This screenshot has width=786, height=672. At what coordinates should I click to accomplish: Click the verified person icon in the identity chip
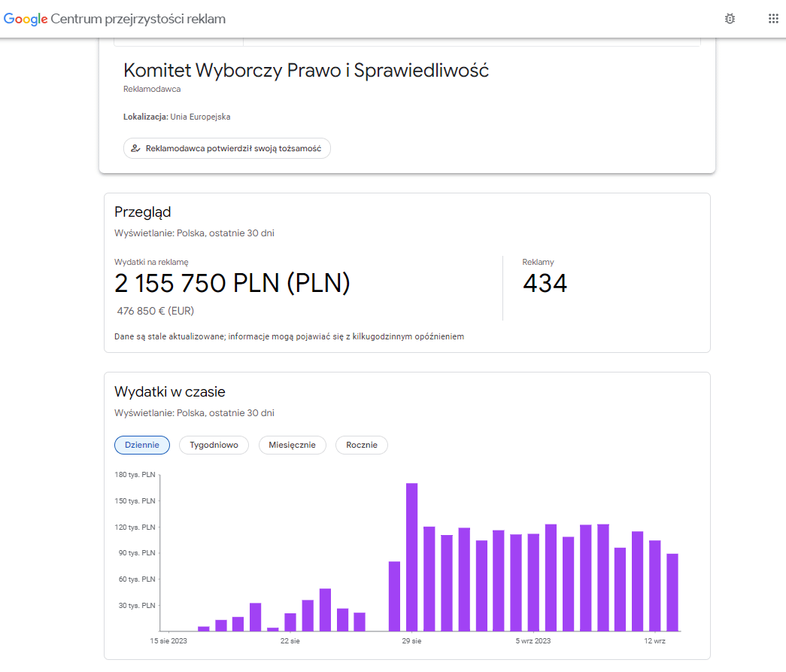(135, 148)
